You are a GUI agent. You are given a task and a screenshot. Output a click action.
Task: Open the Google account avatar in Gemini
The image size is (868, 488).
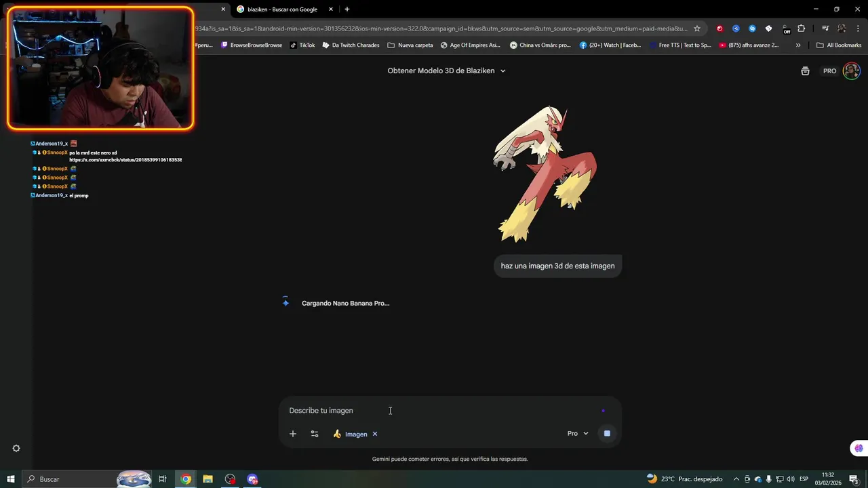click(851, 71)
